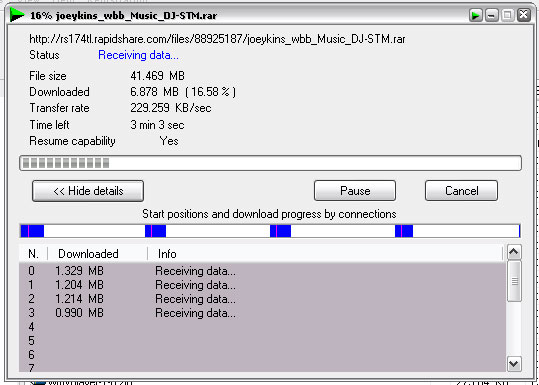Image resolution: width=539 pixels, height=385 pixels.
Task: Click Receiving data... info in row 3
Action: point(196,313)
